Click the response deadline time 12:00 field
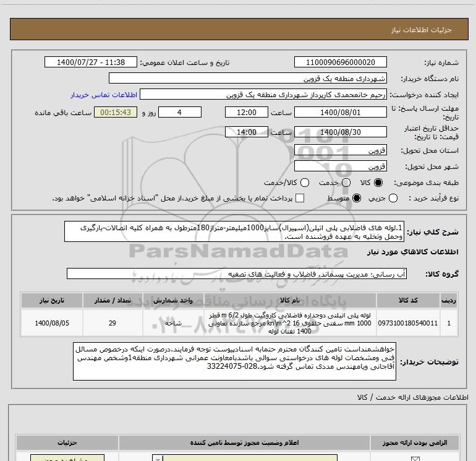Screen dimensions: 476x461 [x=247, y=112]
